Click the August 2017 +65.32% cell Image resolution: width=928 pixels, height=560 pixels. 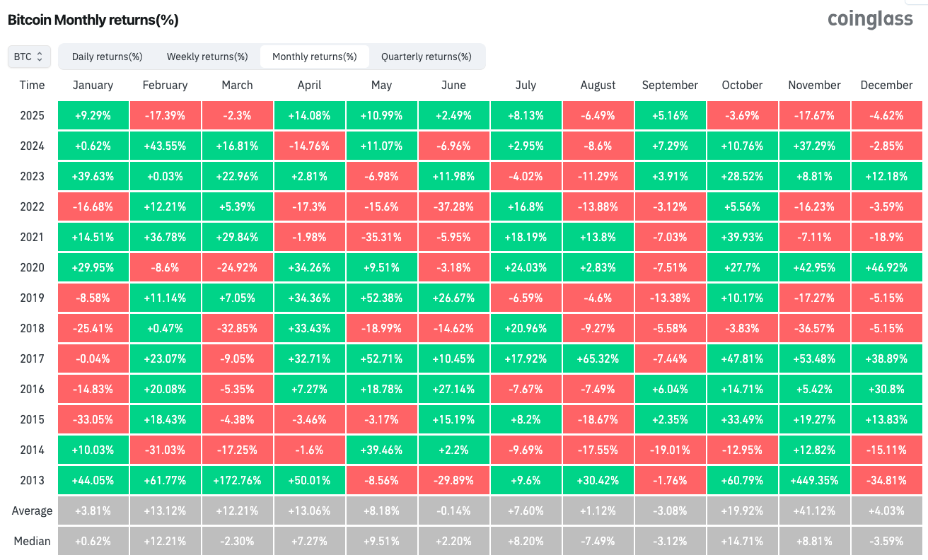coord(598,358)
